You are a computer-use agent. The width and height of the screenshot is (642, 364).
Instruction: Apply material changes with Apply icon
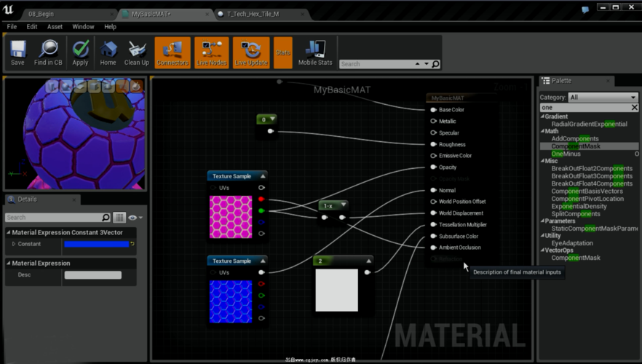[x=80, y=52]
